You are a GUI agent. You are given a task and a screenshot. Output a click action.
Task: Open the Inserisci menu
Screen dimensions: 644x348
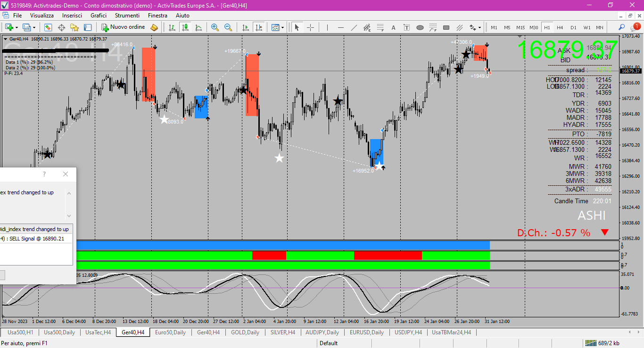coord(72,16)
